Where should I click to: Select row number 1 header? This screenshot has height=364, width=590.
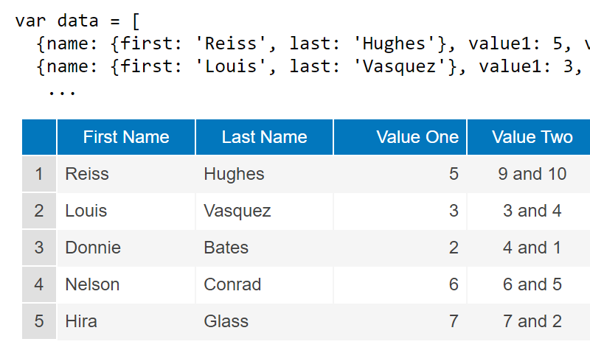[x=39, y=174]
